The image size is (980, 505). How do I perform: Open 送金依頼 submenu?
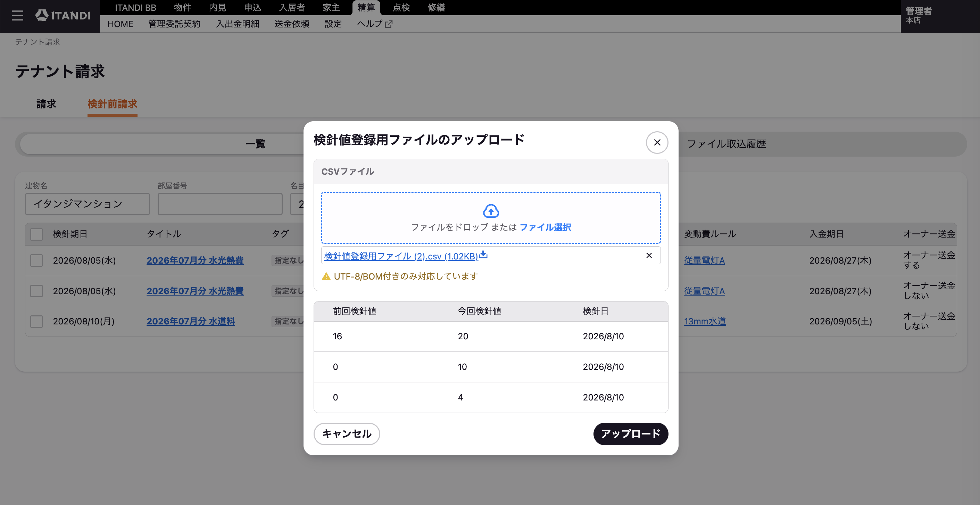292,24
